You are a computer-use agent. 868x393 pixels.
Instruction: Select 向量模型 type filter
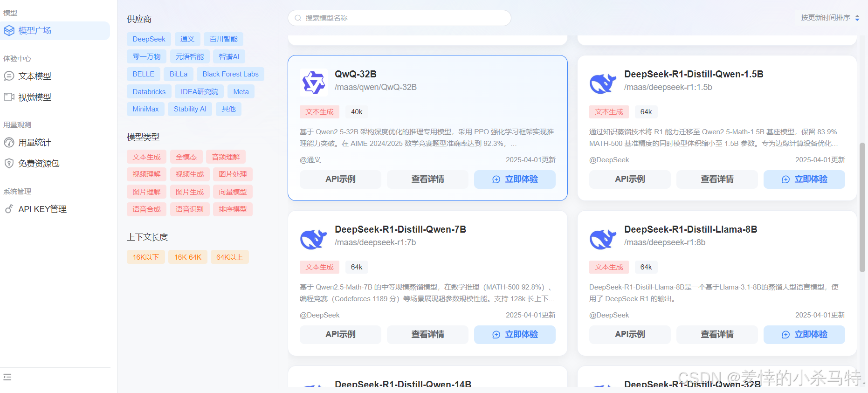(x=233, y=192)
